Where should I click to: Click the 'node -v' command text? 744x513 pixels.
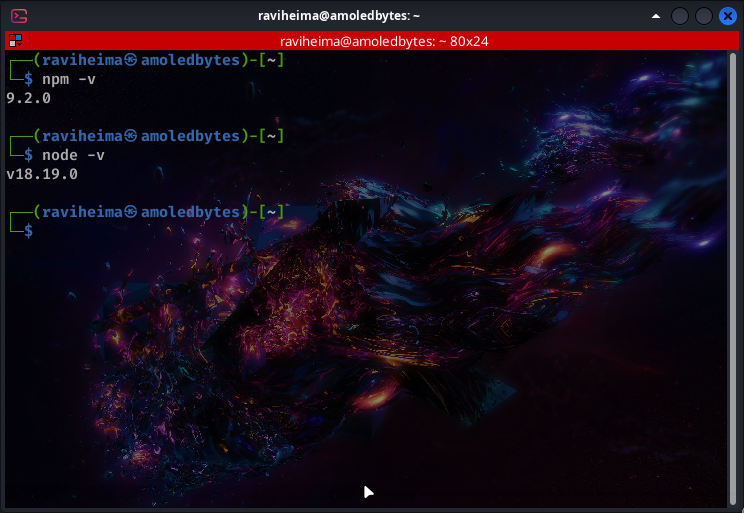pyautogui.click(x=73, y=155)
